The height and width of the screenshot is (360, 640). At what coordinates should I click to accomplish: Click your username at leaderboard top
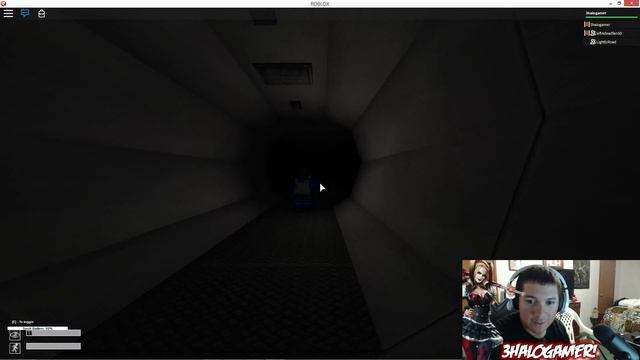coord(596,13)
